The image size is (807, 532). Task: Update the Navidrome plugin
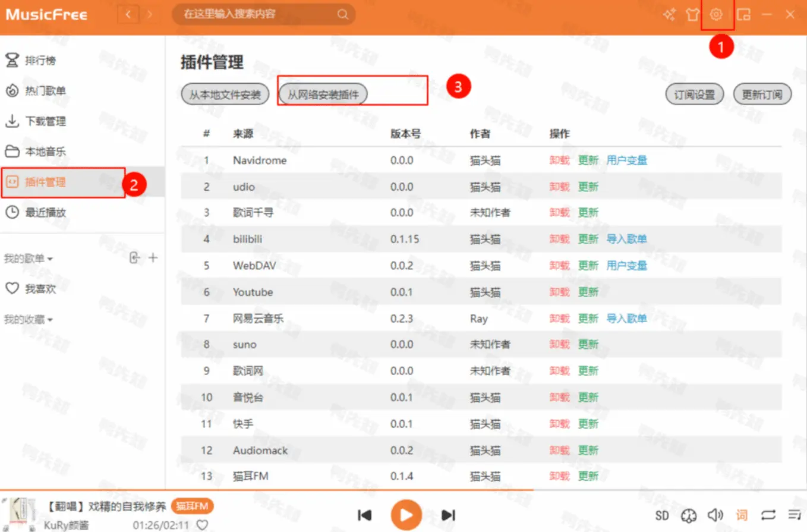point(588,160)
